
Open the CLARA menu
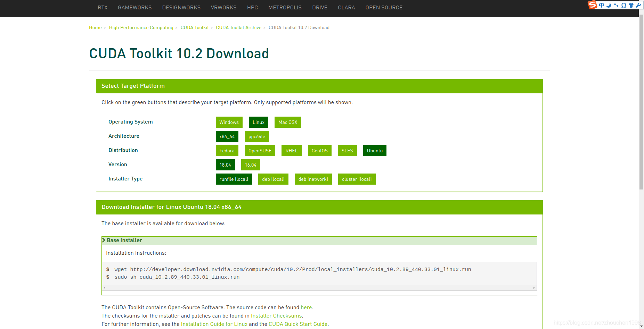pos(347,8)
